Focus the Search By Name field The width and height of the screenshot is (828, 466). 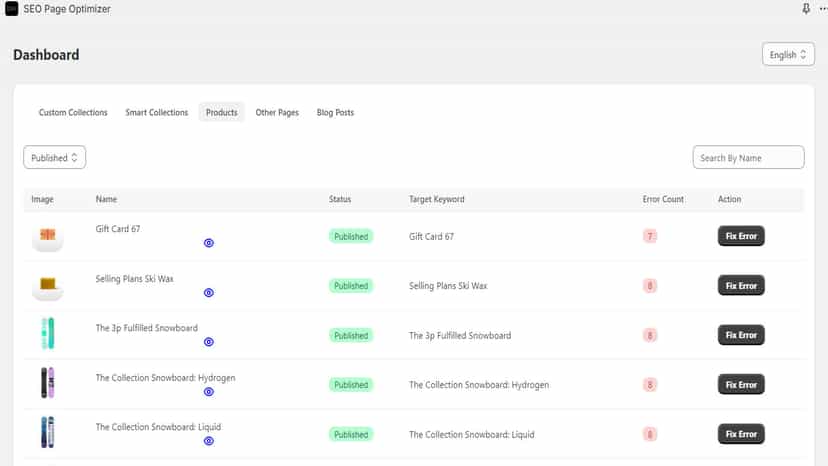click(748, 157)
